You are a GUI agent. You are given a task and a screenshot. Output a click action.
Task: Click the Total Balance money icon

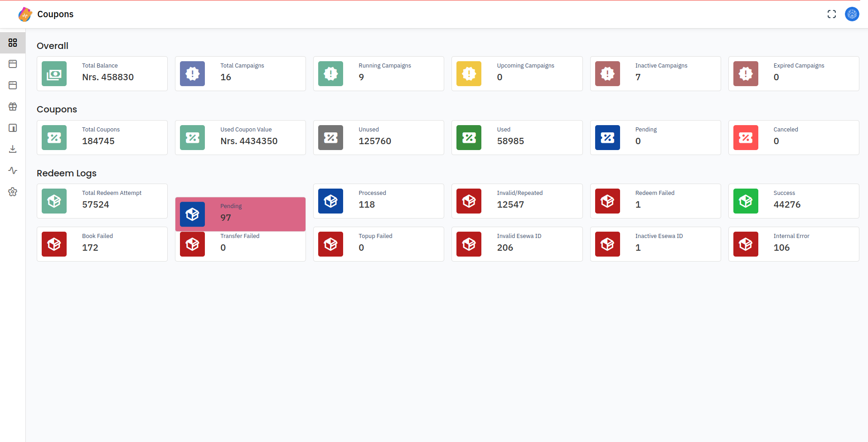tap(54, 74)
